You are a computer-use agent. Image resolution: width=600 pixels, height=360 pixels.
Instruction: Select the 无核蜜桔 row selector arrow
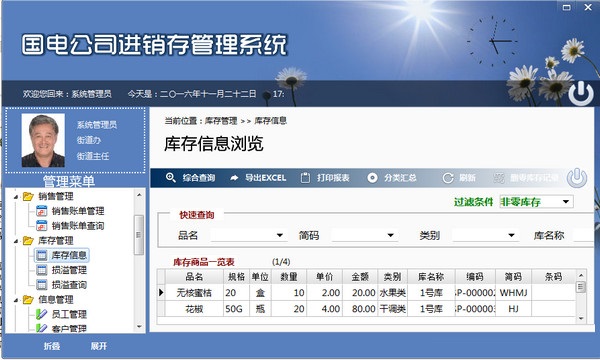click(x=161, y=292)
